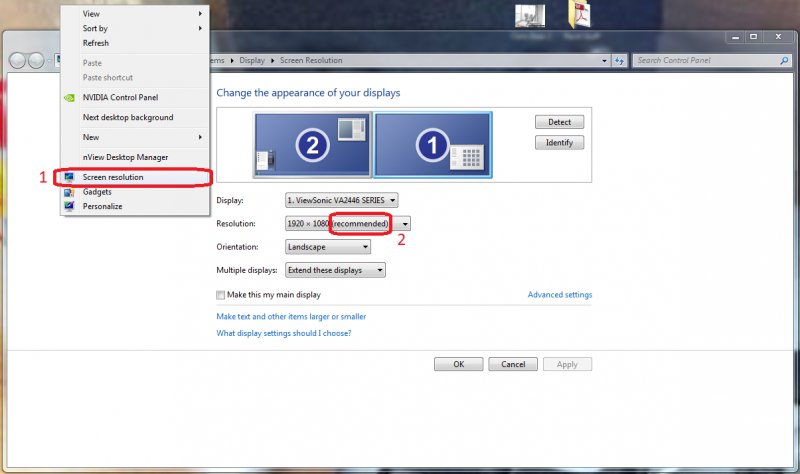Open the Resolution dropdown 1920 × 1080
The height and width of the screenshot is (474, 800).
347,223
